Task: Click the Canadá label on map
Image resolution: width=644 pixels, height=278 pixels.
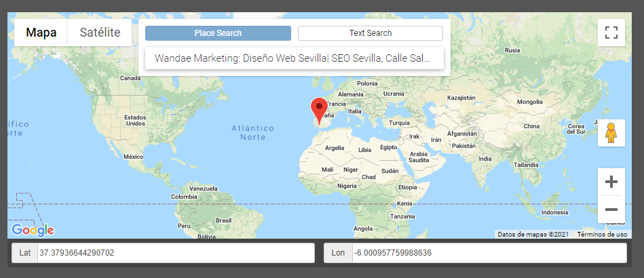Action: [130, 78]
